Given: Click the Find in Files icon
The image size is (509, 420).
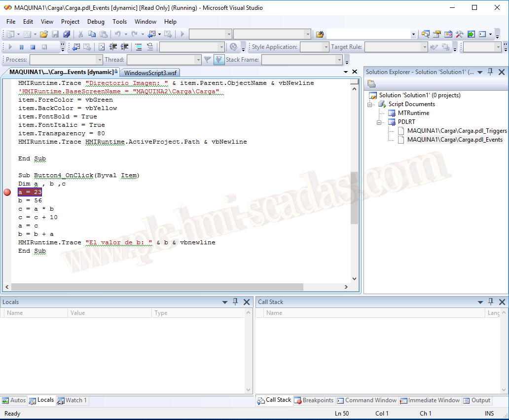Looking at the screenshot, I should pyautogui.click(x=320, y=34).
